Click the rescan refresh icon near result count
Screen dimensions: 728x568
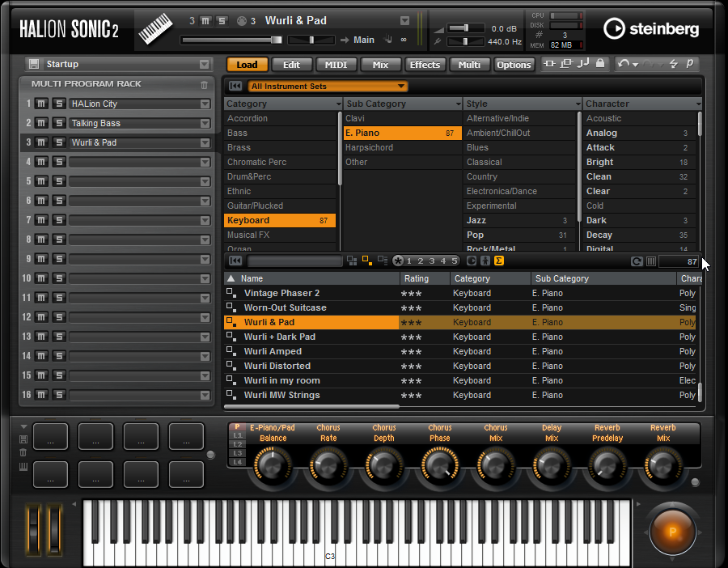pos(637,261)
